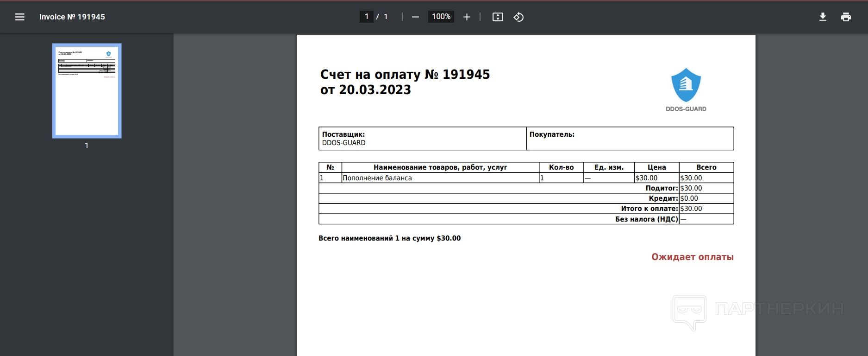Download the invoice PDF

coord(823,17)
